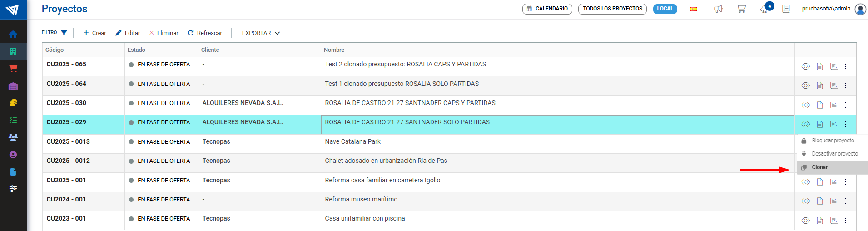This screenshot has width=868, height=231.
Task: Select Clonar from the context menu
Action: coord(820,167)
